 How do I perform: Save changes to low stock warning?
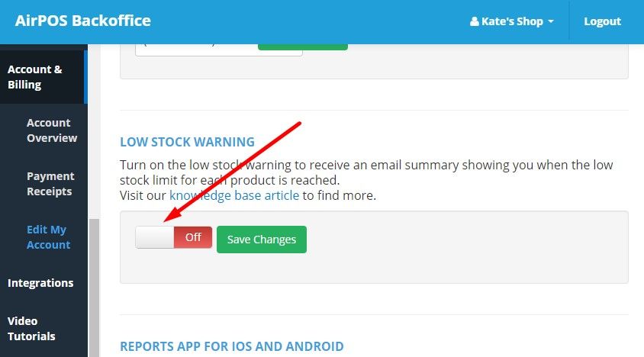pos(262,240)
